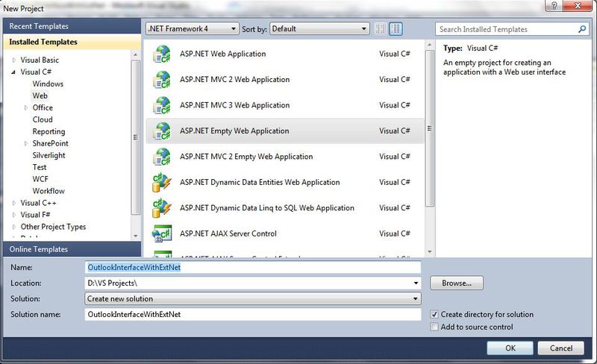Click the category tree scroll up arrow
The image size is (597, 364).
136,55
